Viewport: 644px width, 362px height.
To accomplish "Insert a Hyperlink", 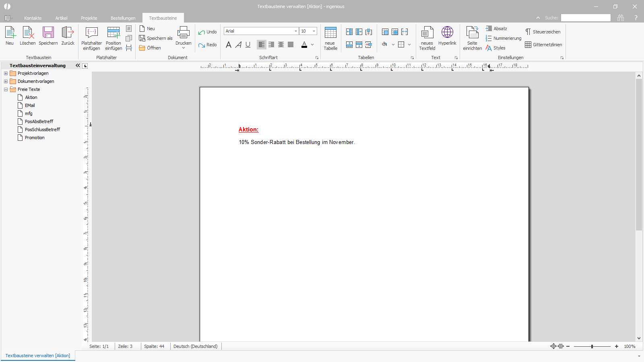I will coord(447,36).
